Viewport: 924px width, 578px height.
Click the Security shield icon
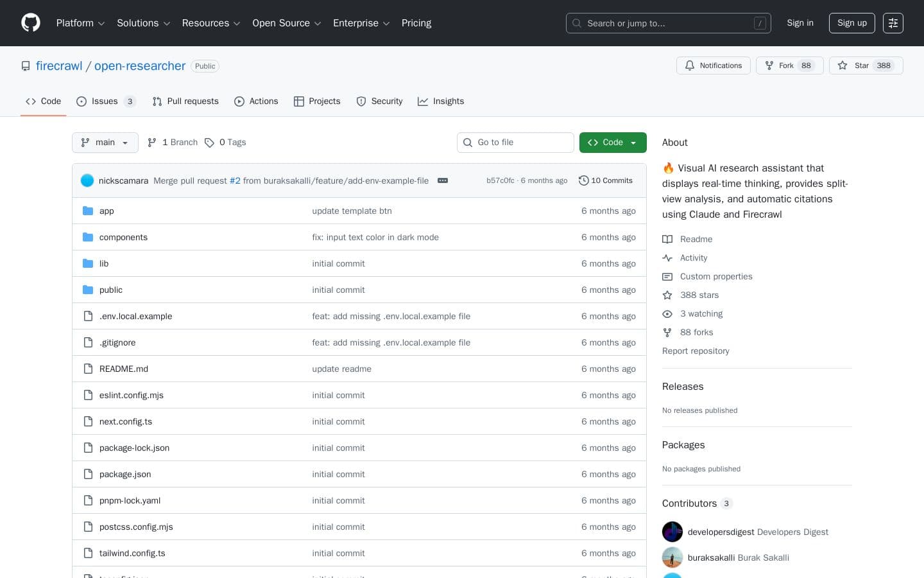[x=361, y=101]
